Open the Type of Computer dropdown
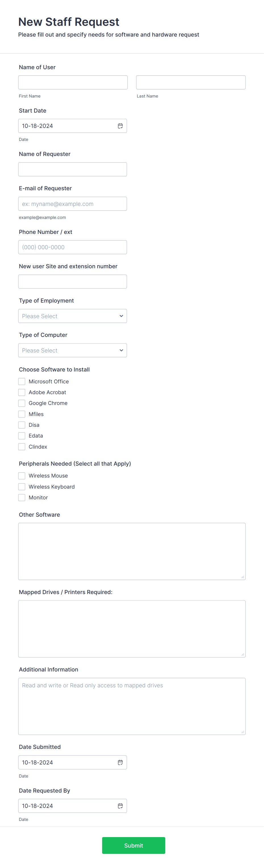This screenshot has width=264, height=868. point(72,350)
